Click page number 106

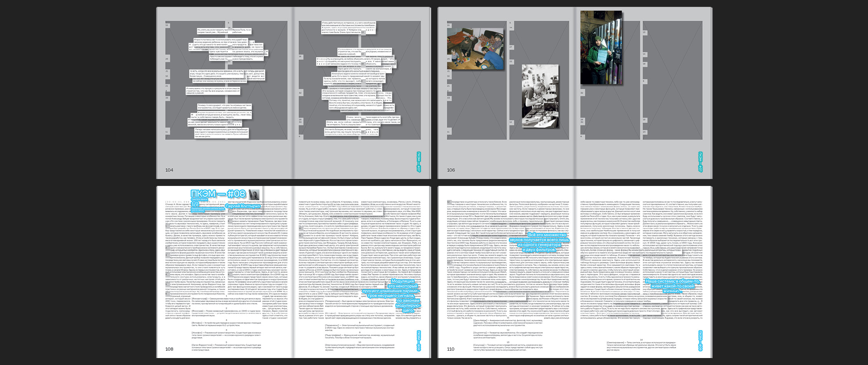451,170
